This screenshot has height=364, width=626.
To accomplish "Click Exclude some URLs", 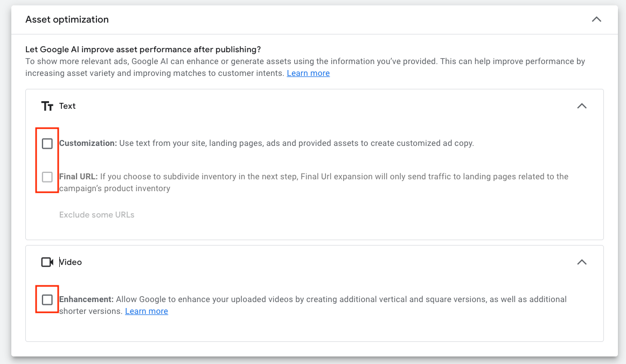I will coord(97,215).
